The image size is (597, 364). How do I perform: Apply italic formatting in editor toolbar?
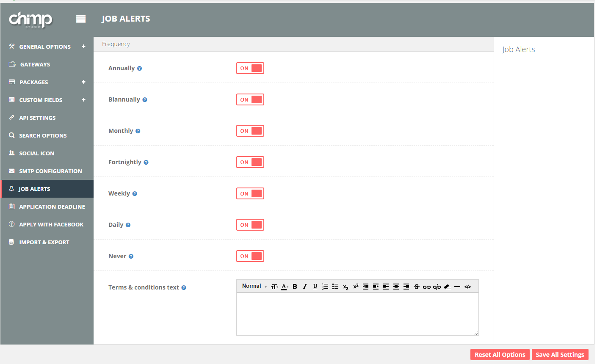coord(305,287)
